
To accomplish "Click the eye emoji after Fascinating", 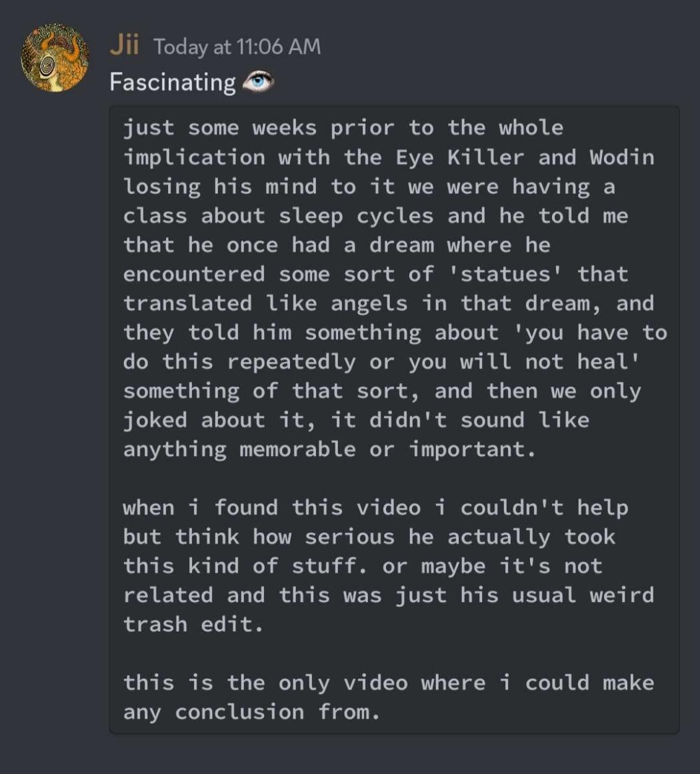I will [x=258, y=81].
